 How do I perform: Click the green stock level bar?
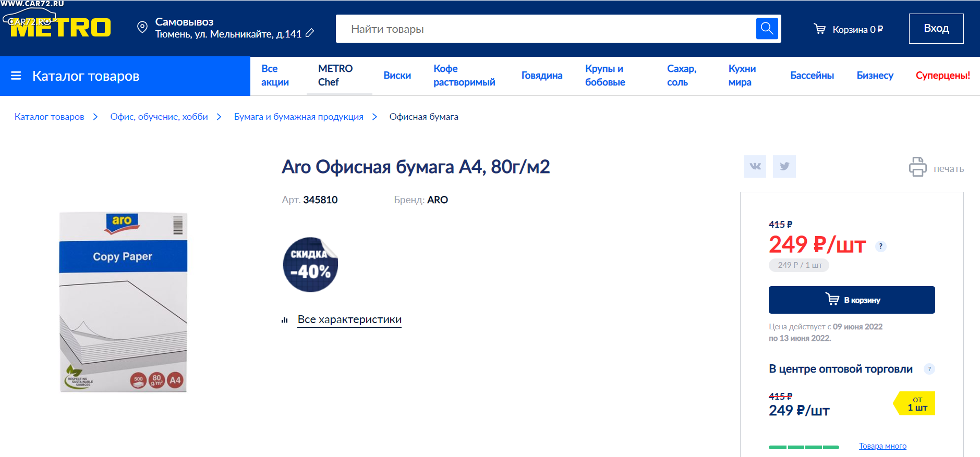click(x=804, y=447)
